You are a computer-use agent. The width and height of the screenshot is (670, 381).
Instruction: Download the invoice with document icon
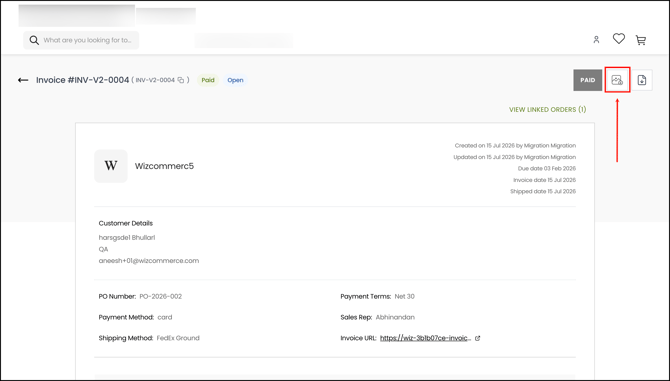(x=641, y=80)
